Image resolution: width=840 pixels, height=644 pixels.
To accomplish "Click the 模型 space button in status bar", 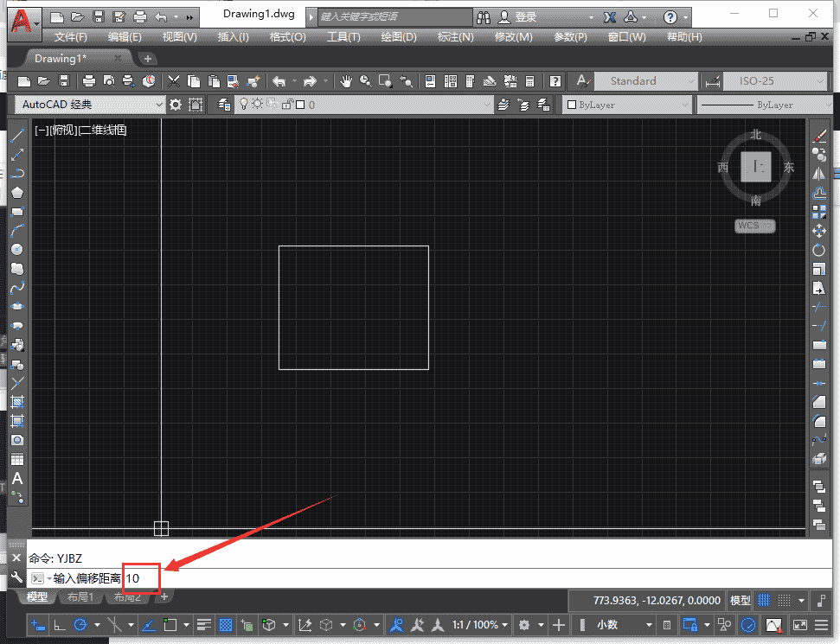I will [741, 601].
